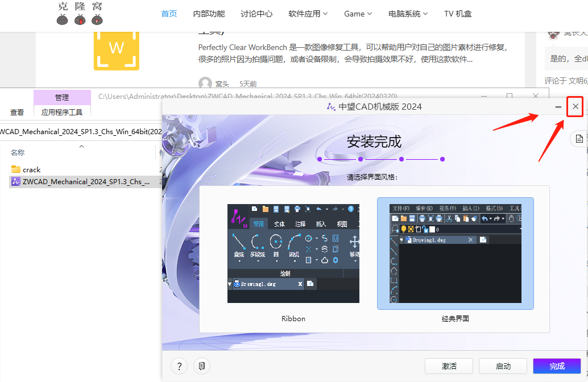Open the license document icon beside help
This screenshot has height=382, width=588.
pos(202,366)
